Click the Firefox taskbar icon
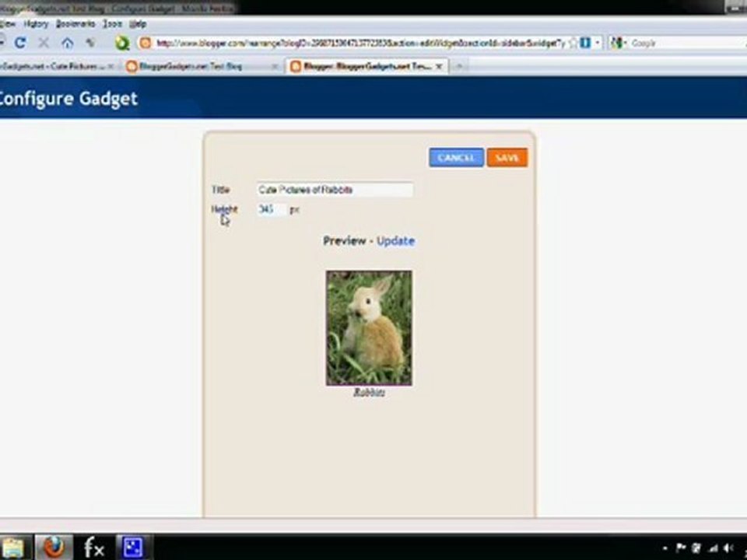 (54, 547)
